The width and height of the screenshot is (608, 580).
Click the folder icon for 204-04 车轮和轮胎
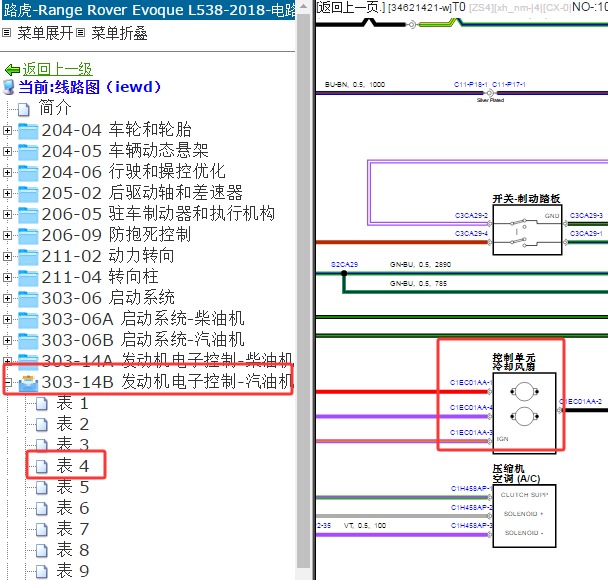[x=28, y=131]
